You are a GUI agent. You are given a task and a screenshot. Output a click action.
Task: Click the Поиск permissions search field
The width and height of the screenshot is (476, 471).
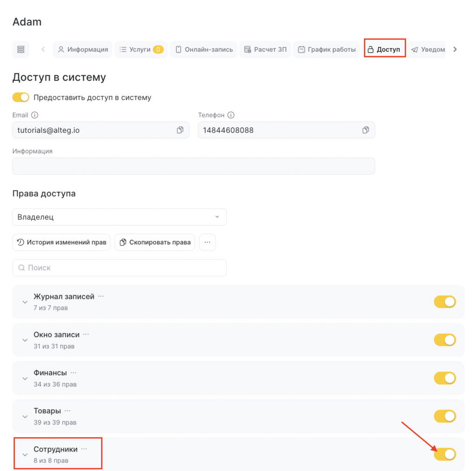point(119,268)
